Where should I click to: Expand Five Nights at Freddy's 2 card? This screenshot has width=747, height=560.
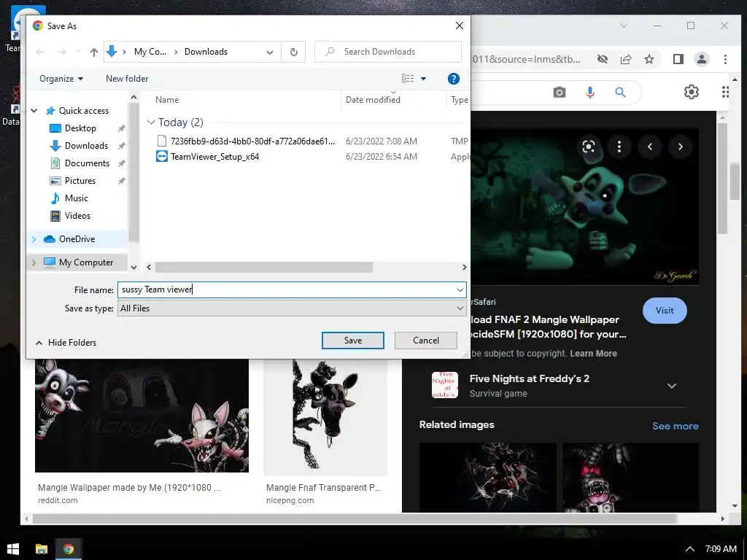[671, 386]
